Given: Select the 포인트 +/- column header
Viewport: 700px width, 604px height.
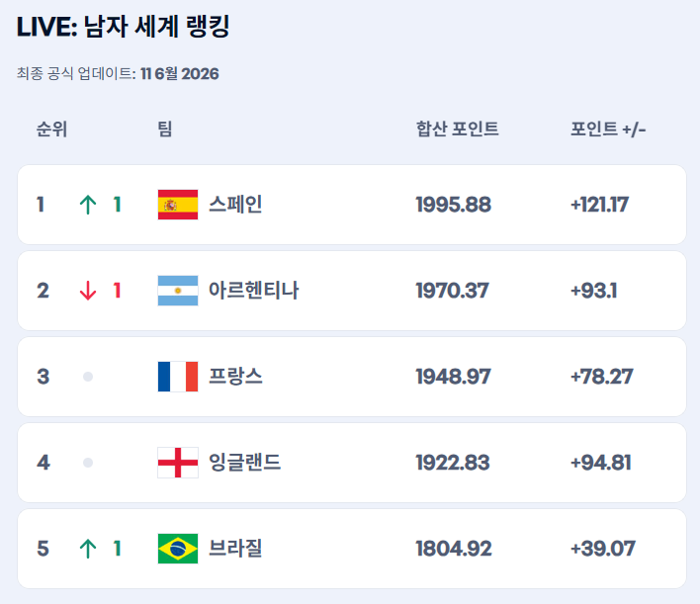Looking at the screenshot, I should click(608, 129).
